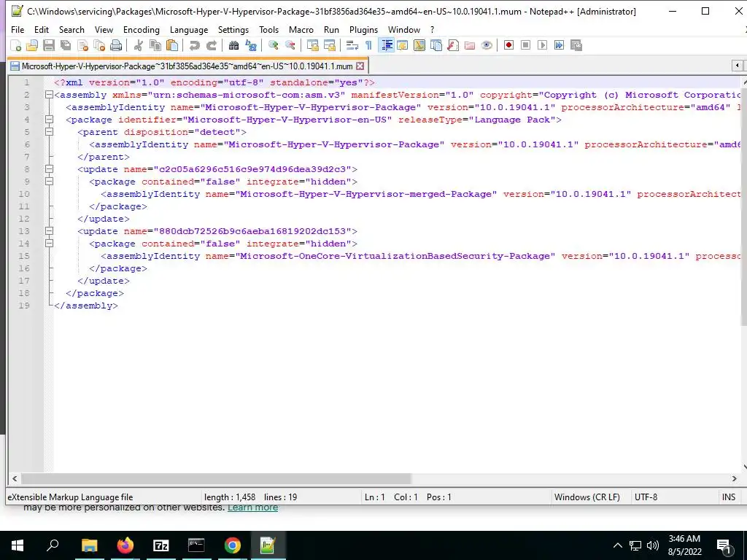The width and height of the screenshot is (747, 560).
Task: Toggle file monitoring with the eye icon
Action: pos(487,45)
